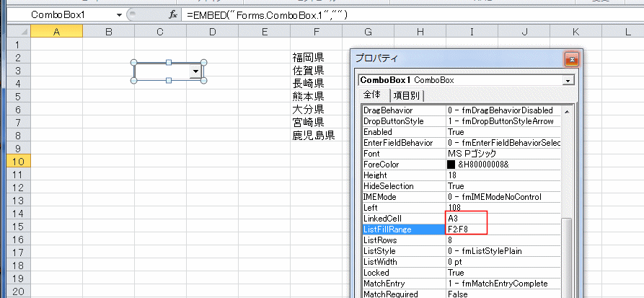Select the DropButtonStyle property row
Screen dimensions: 644x298
462,121
